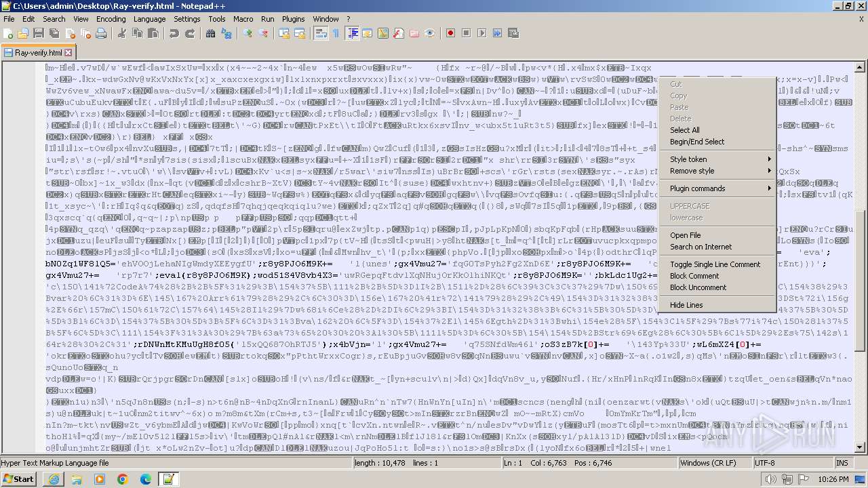This screenshot has height=488, width=868.
Task: Toggle INS insert mode in the status bar
Action: click(842, 463)
